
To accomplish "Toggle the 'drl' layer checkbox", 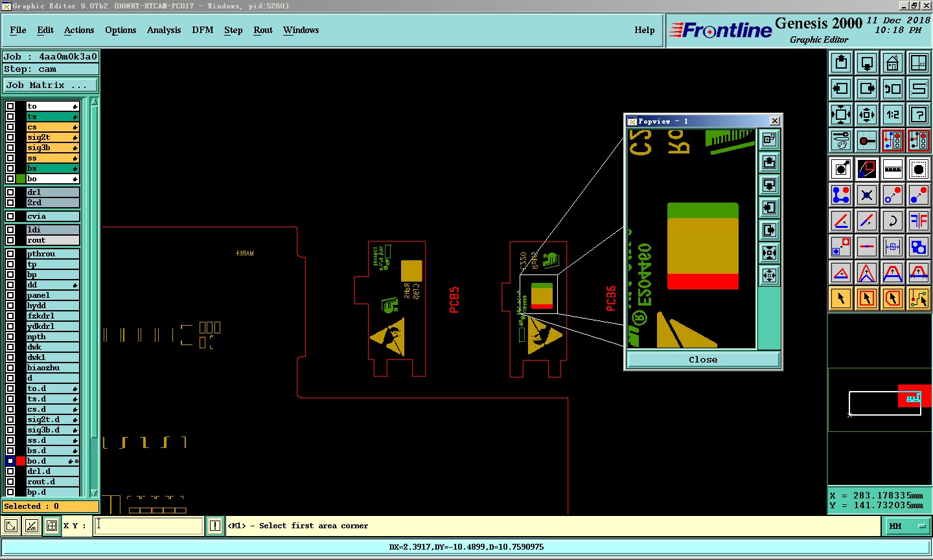I will [10, 192].
